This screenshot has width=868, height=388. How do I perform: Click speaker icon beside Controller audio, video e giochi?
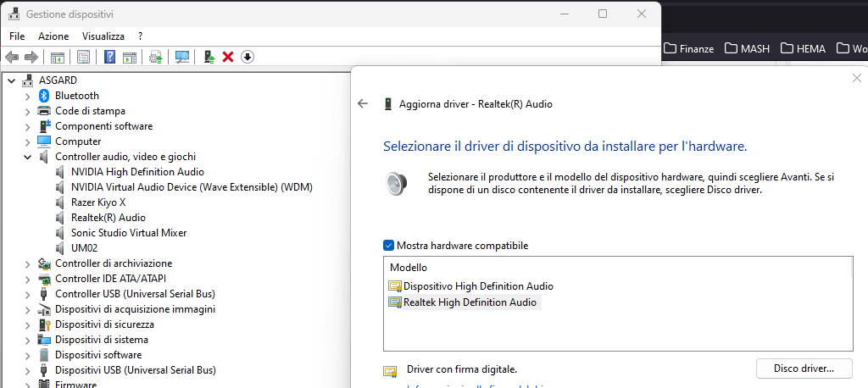click(x=44, y=157)
